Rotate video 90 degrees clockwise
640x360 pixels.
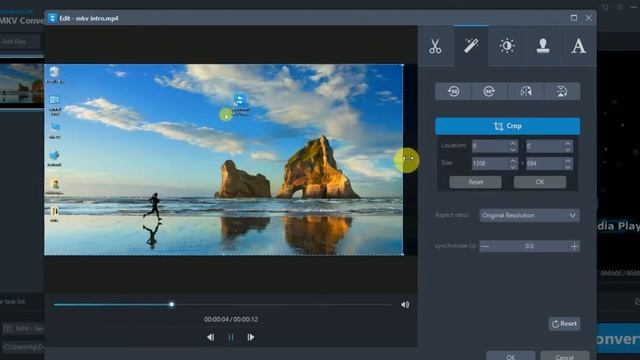489,91
